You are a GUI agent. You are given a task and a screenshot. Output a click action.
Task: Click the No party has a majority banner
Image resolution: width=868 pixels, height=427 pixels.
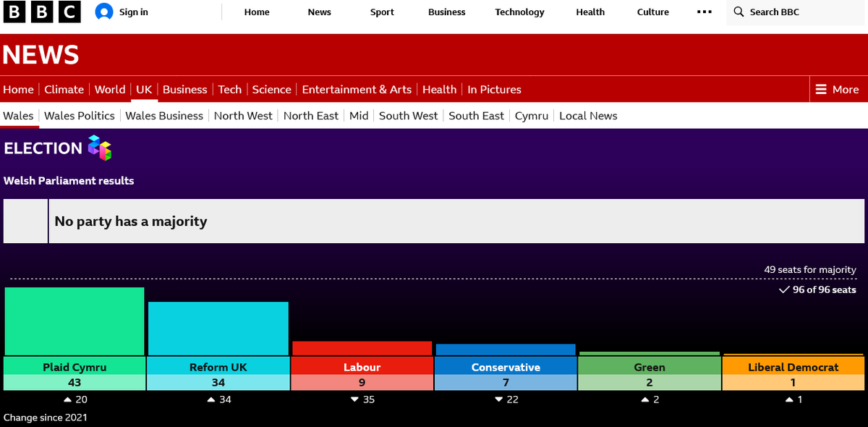[434, 221]
